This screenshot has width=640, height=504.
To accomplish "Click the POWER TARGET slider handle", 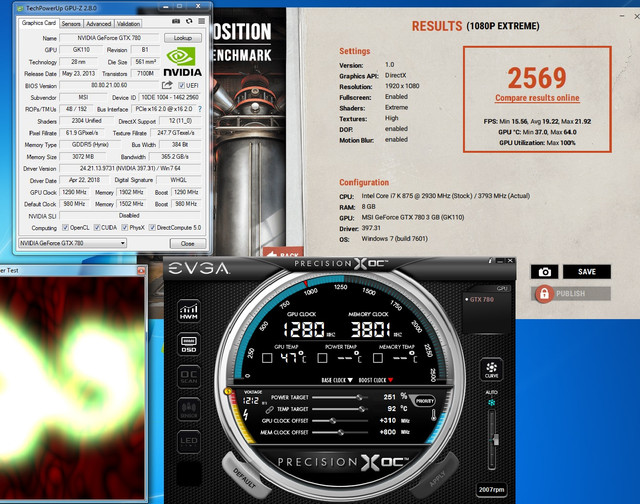I will click(x=360, y=397).
